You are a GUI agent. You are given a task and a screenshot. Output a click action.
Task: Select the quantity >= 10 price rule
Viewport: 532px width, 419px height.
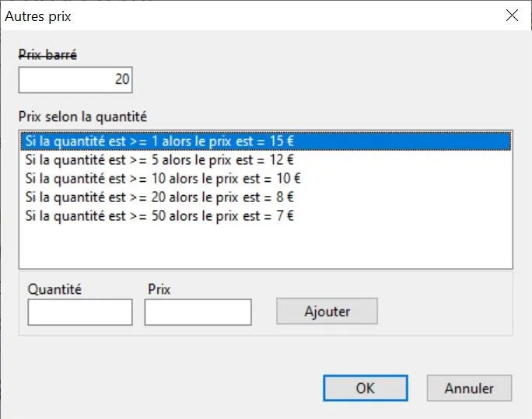tap(163, 178)
